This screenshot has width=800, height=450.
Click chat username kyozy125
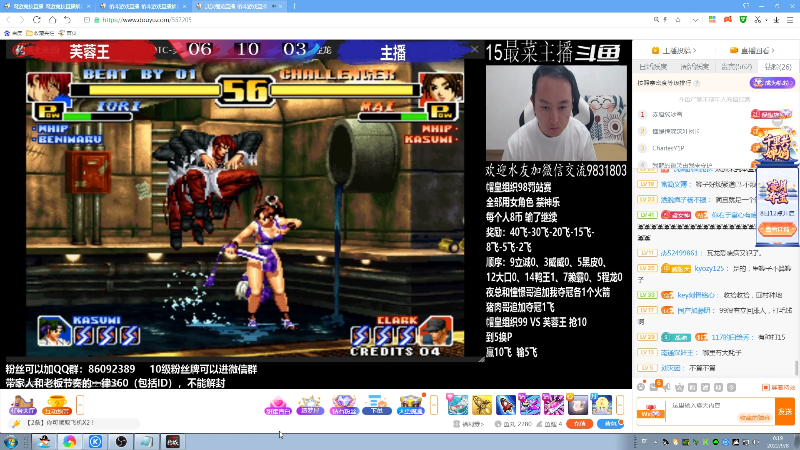(x=709, y=268)
